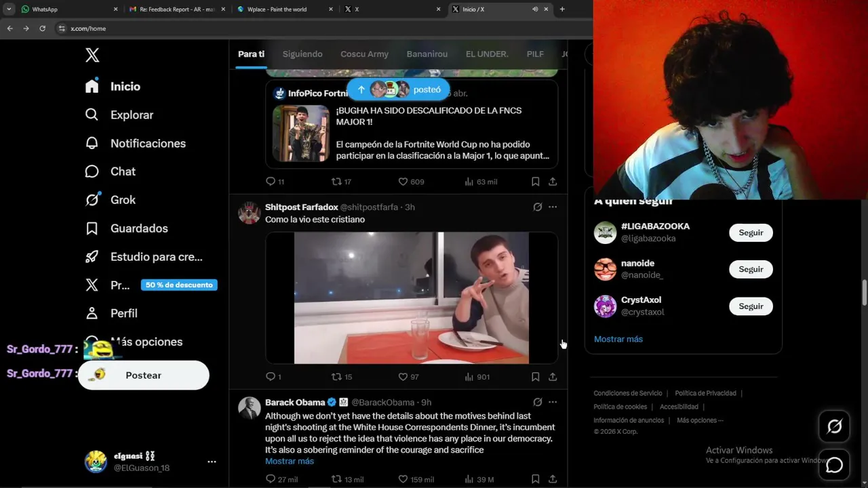Open Notificaciones bell icon
868x488 pixels.
[x=92, y=143]
